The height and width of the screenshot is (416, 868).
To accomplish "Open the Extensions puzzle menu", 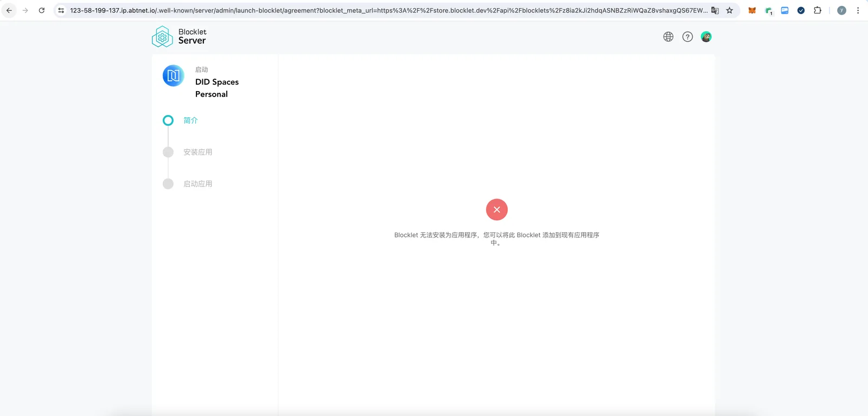I will pos(818,10).
